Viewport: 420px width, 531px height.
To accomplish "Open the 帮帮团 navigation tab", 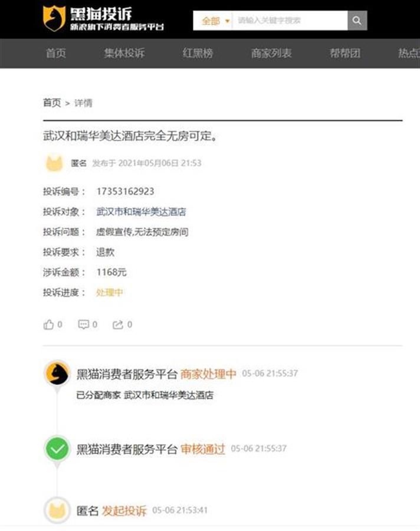I will (345, 53).
